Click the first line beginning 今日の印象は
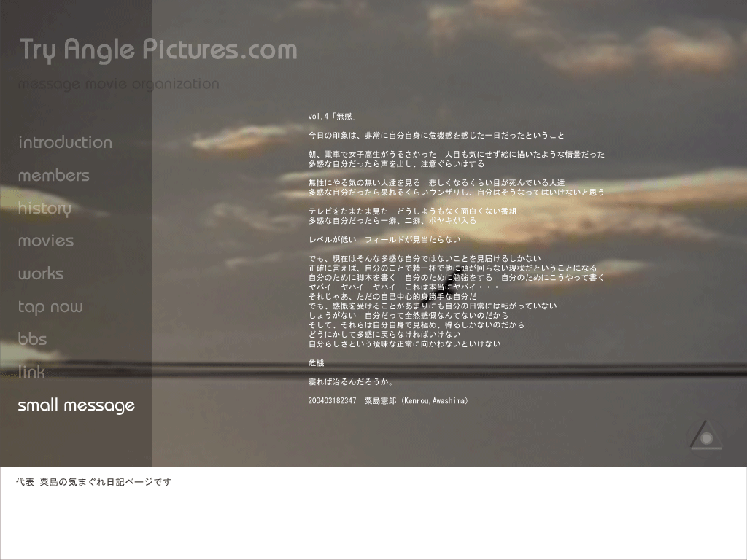Screen dimensions: 747x560 (436, 136)
